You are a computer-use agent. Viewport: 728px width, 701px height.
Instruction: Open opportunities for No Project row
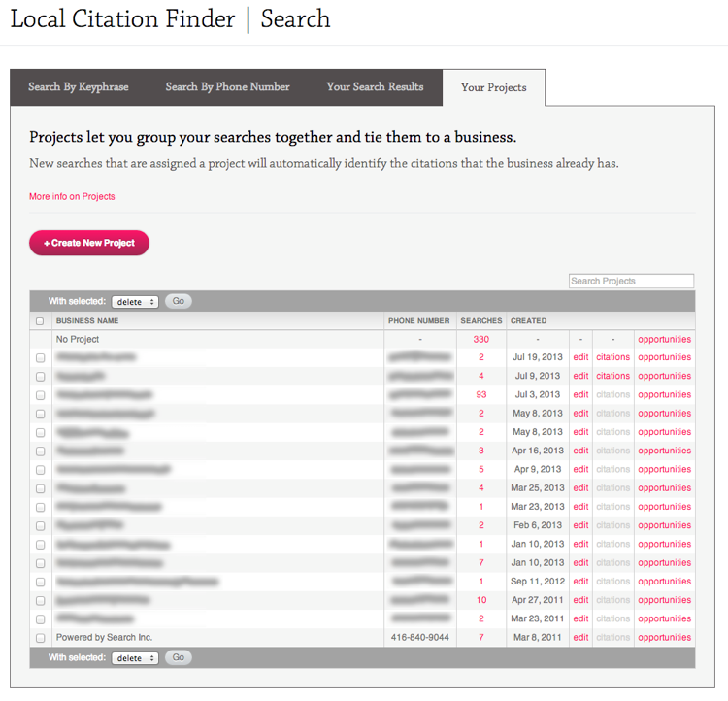tap(664, 339)
